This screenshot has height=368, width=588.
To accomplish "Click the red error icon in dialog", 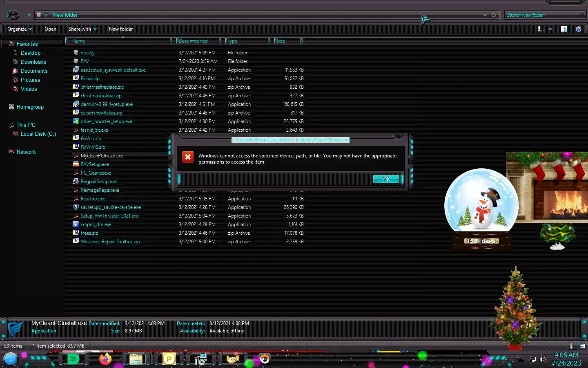I will [188, 157].
